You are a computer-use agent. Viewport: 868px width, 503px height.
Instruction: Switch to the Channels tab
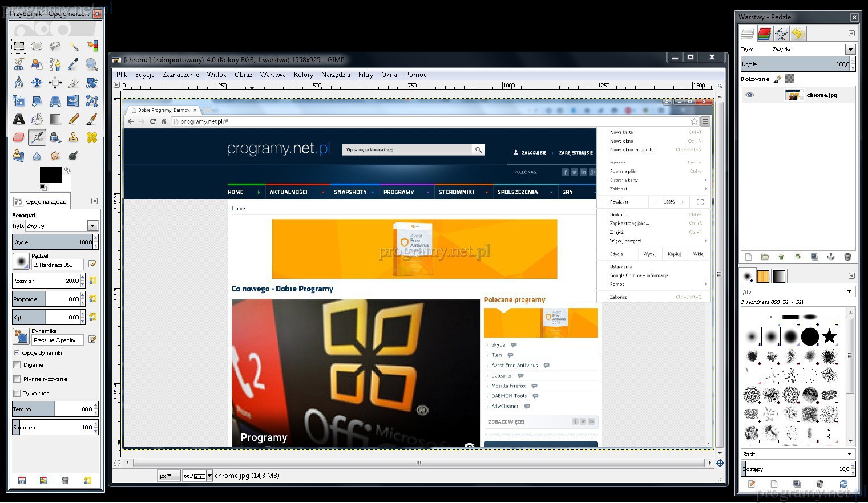point(764,34)
